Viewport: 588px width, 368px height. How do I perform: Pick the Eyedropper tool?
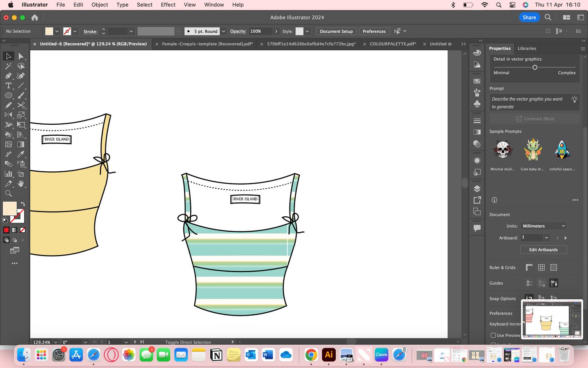click(x=21, y=154)
